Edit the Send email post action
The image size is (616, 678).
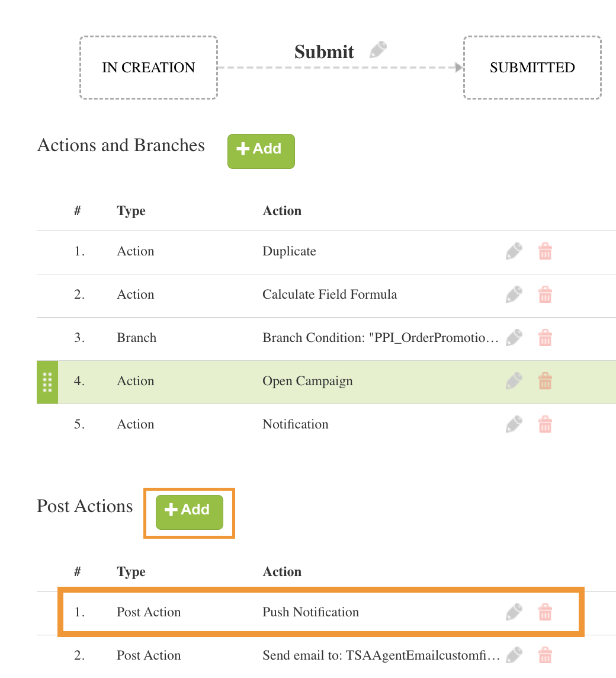click(x=514, y=655)
